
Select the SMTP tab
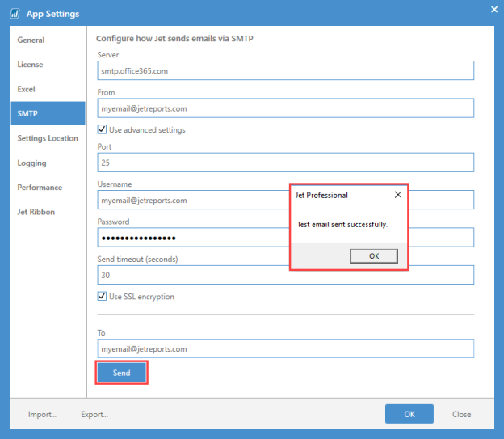48,113
